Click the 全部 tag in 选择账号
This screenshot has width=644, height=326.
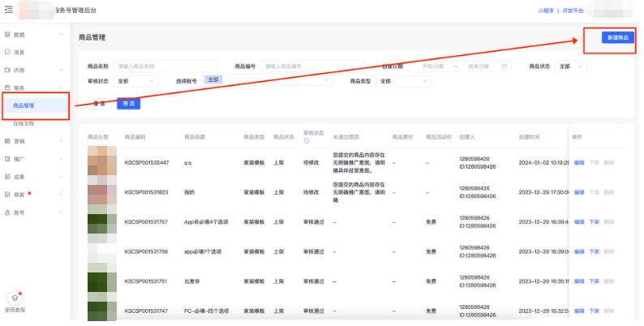[213, 79]
